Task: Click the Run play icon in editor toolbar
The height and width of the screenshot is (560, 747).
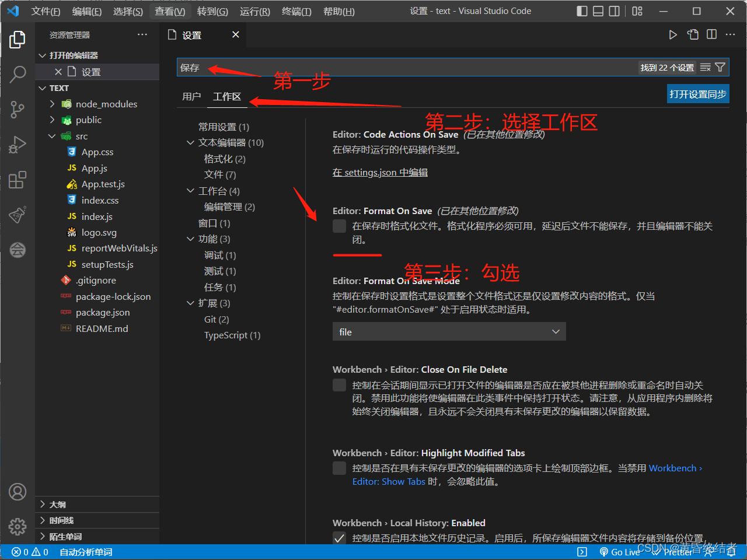Action: point(673,35)
